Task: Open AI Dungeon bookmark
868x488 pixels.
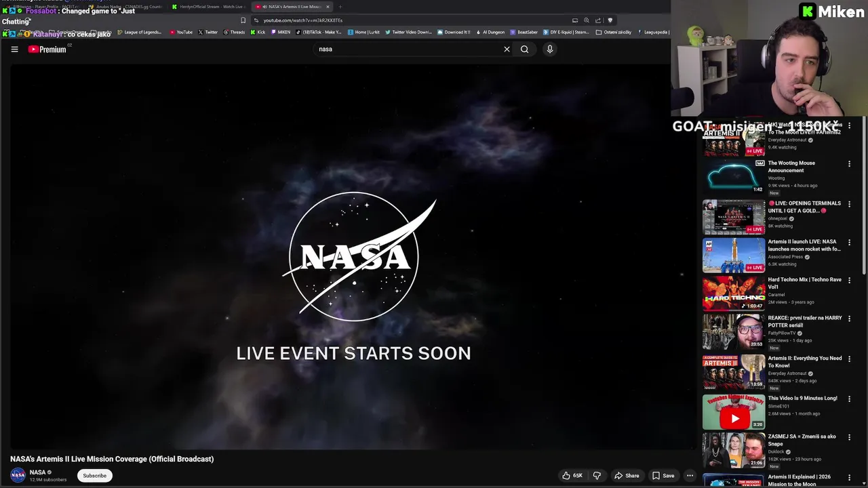Action: pyautogui.click(x=490, y=32)
